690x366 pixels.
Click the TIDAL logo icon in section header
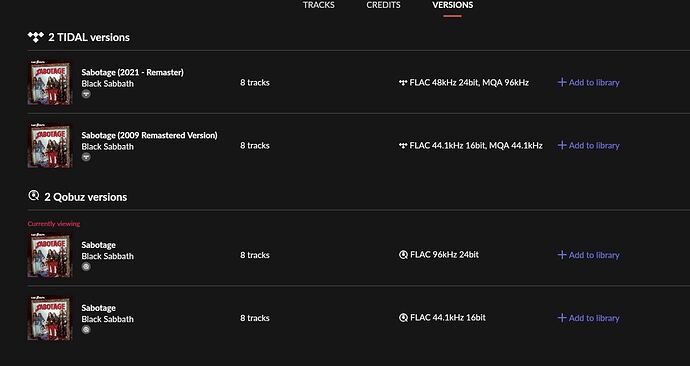[x=36, y=37]
